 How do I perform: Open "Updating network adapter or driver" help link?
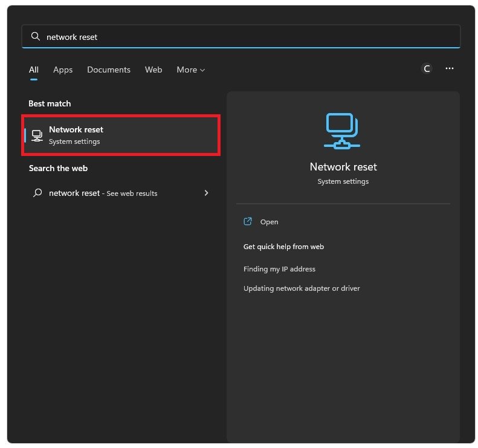click(302, 288)
